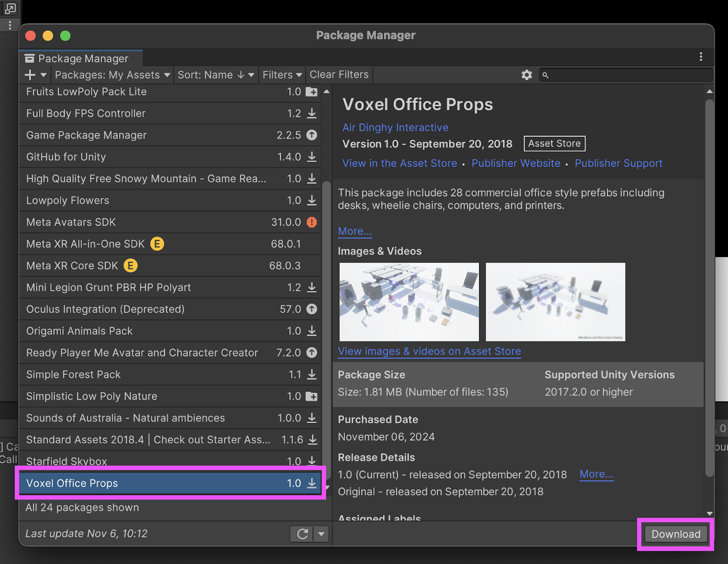Click the update arrow icon for Game Package Manager
Screen dimensions: 728x564
click(312, 135)
